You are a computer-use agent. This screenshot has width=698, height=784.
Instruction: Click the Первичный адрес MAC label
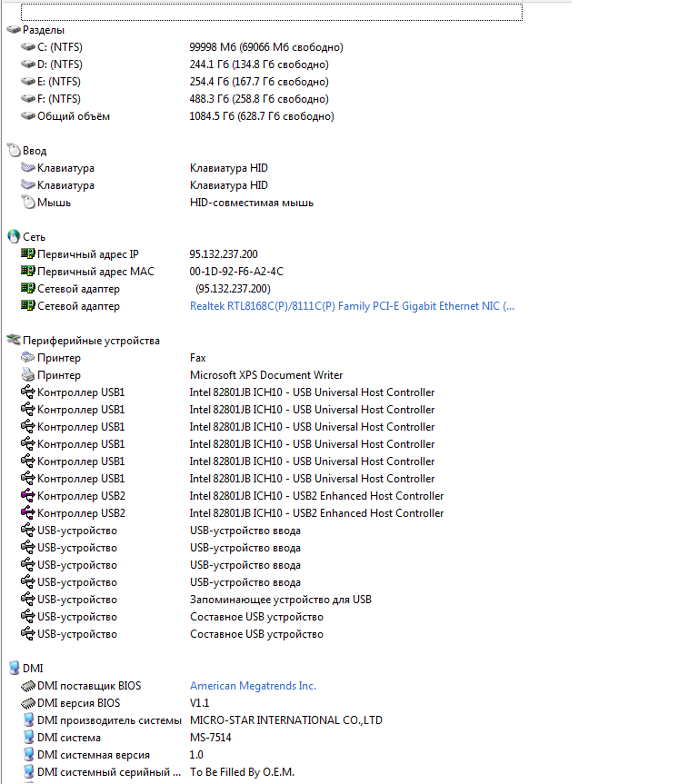(96, 272)
